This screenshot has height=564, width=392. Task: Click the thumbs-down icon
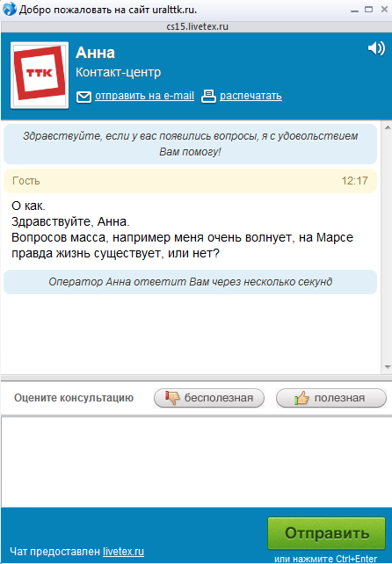tap(172, 398)
